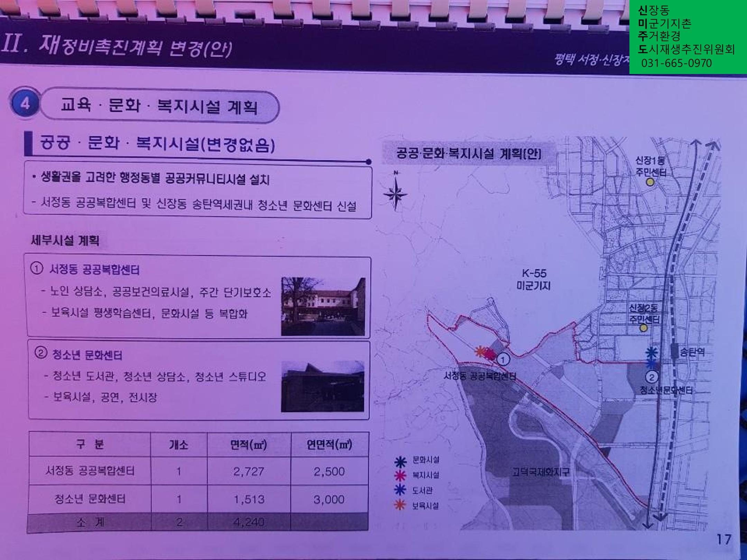Click the 세부시설 계획 label
This screenshot has height=560, width=747.
tap(65, 240)
